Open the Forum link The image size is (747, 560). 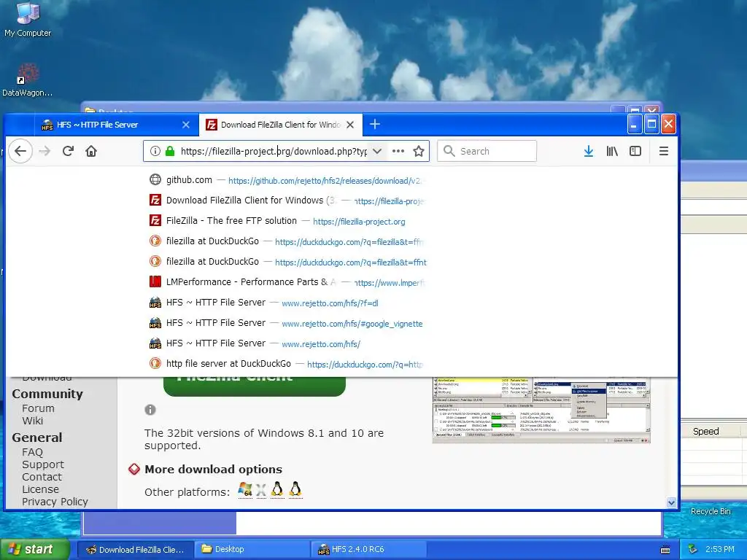[x=38, y=408]
